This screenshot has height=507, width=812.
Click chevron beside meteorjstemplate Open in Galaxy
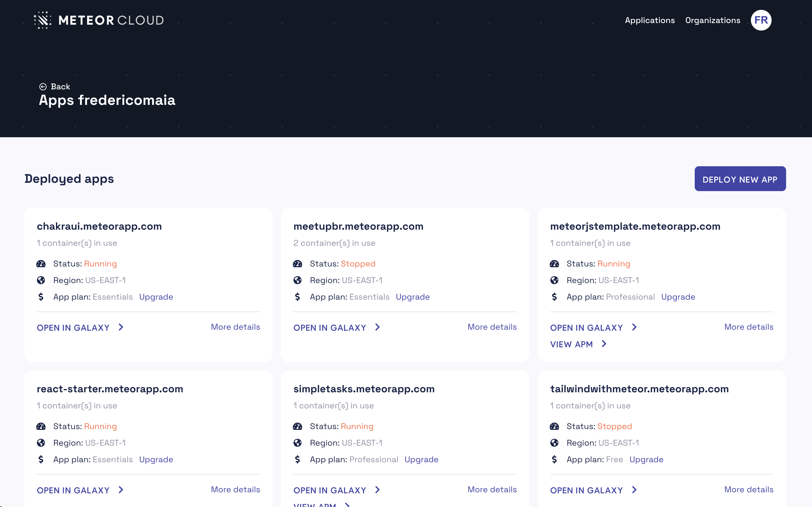[x=634, y=327]
